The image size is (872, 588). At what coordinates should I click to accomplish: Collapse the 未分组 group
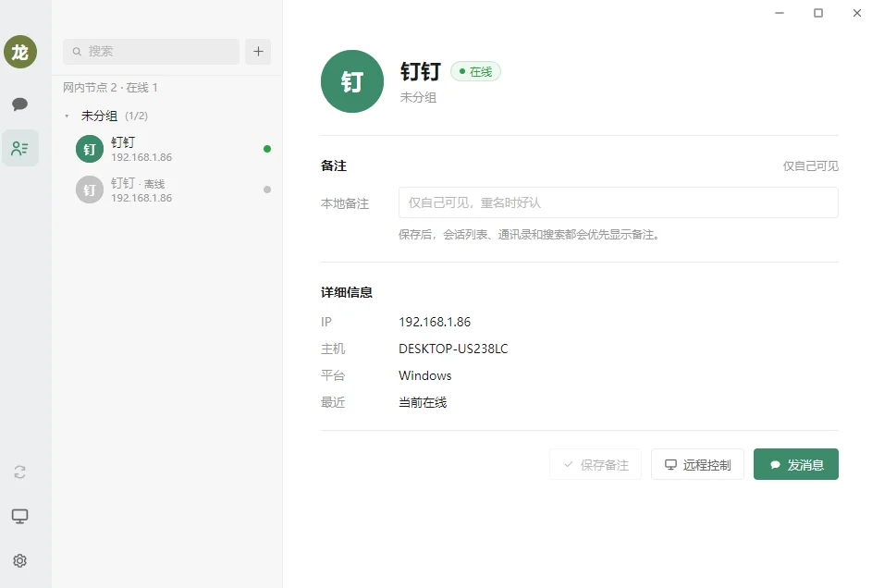[x=67, y=116]
